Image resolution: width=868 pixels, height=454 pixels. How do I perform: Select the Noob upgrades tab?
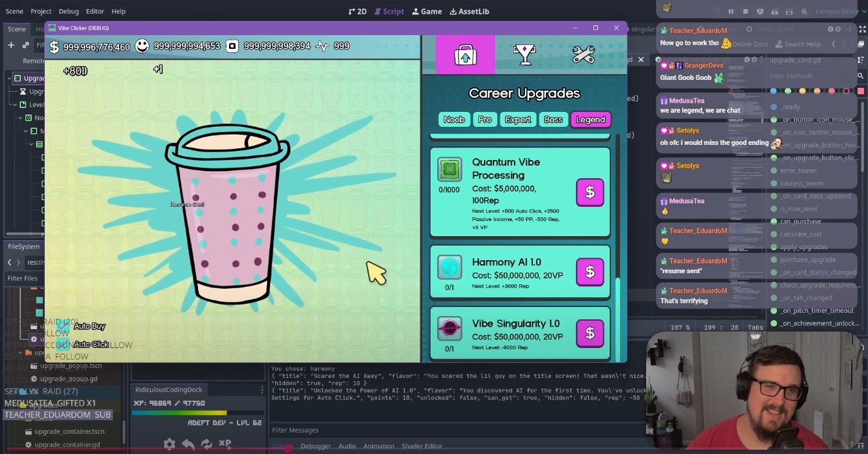click(x=454, y=120)
